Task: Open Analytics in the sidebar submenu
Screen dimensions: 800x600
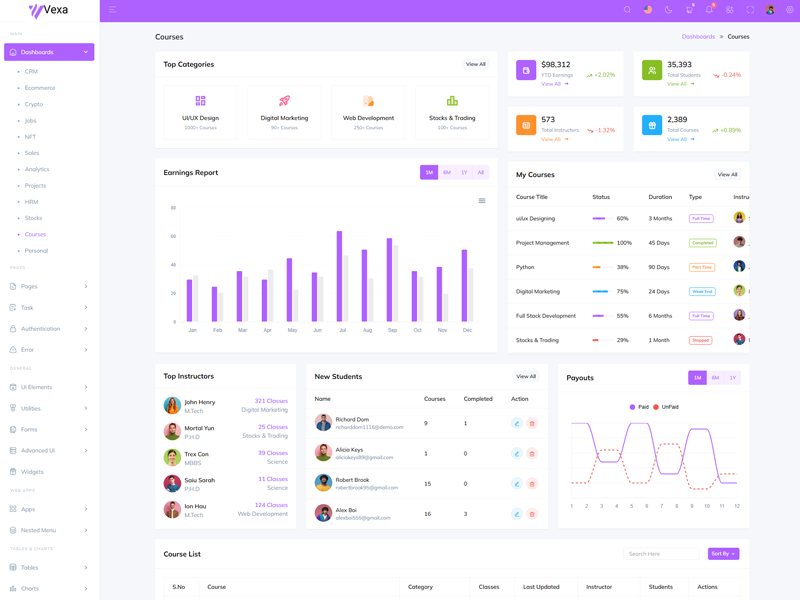Action: pos(37,169)
